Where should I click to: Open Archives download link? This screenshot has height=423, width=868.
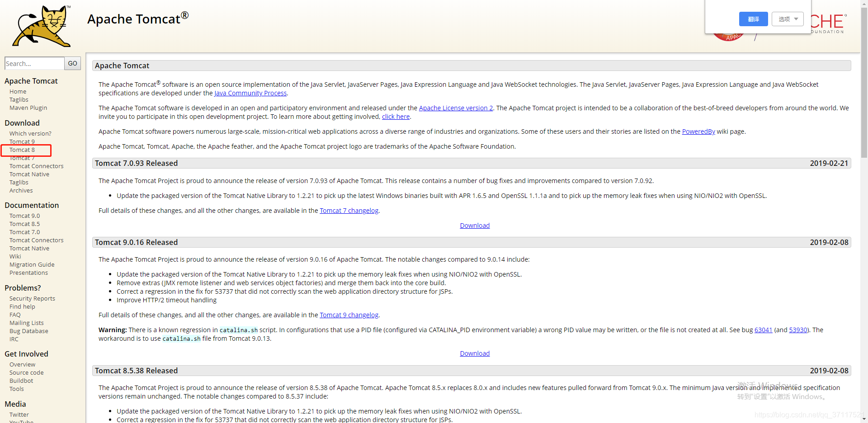point(21,190)
